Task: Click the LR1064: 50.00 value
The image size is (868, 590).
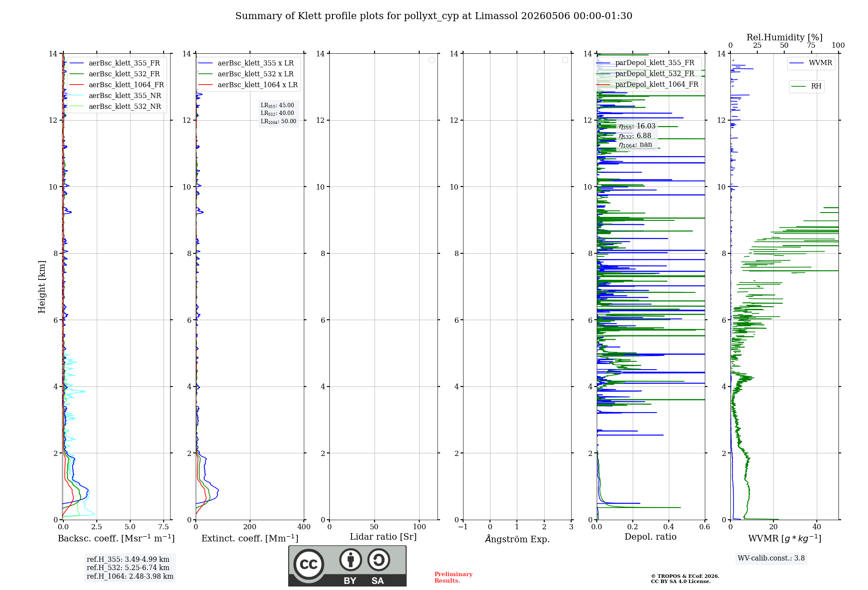Action: click(278, 121)
